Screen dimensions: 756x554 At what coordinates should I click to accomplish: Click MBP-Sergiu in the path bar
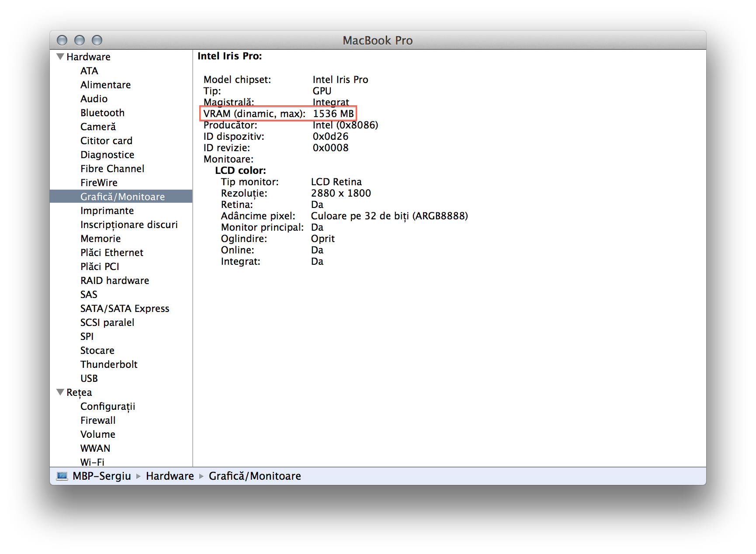click(x=102, y=476)
